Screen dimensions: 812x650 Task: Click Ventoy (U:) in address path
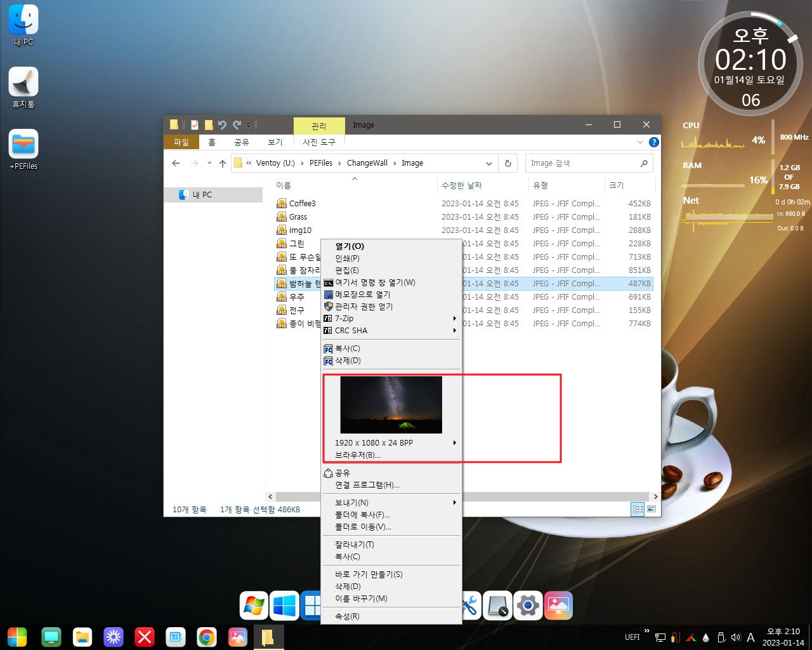click(275, 163)
